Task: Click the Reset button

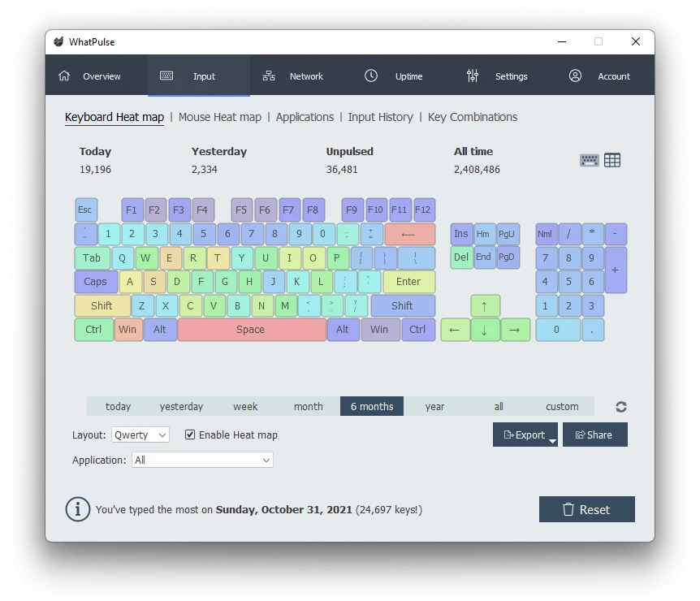Action: click(x=587, y=509)
